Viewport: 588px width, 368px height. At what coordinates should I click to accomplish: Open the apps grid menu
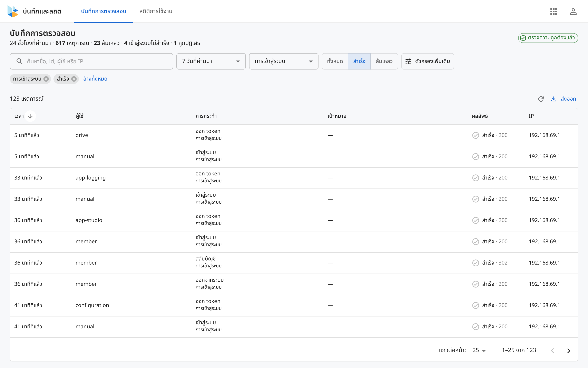click(553, 11)
